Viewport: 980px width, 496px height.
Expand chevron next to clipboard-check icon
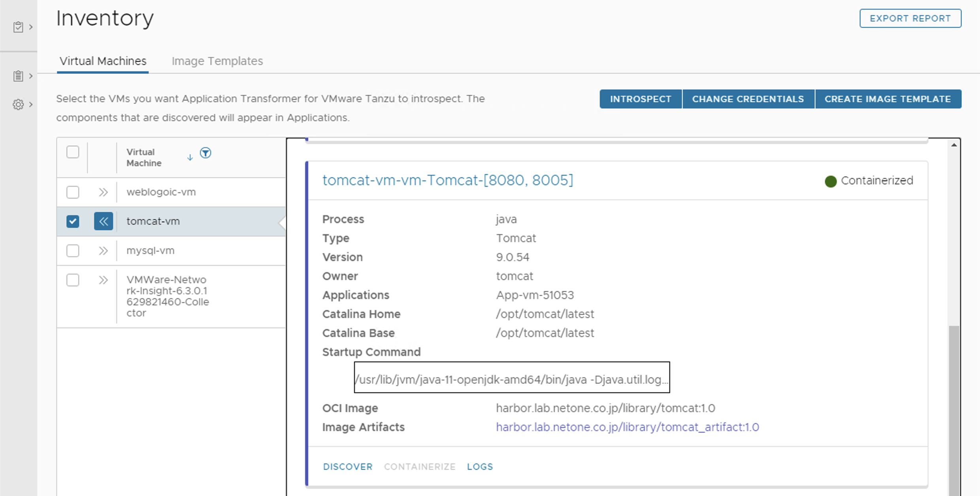coord(31,27)
